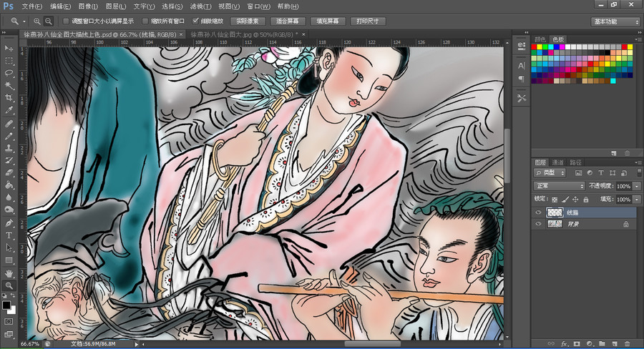Open the 基本功能 workspace dropdown
Screen dimensions: 644x349
[x=616, y=21]
